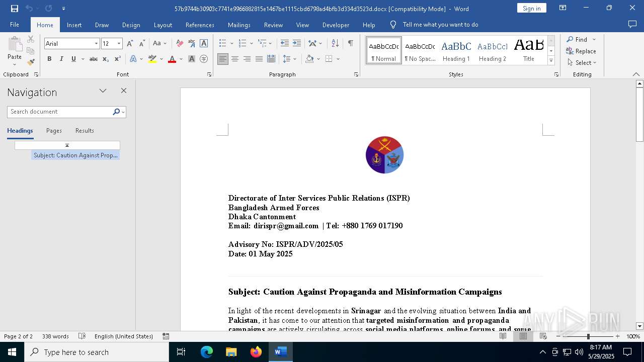Click the Phonetic Guide icon
The image size is (644, 362).
pos(192,43)
